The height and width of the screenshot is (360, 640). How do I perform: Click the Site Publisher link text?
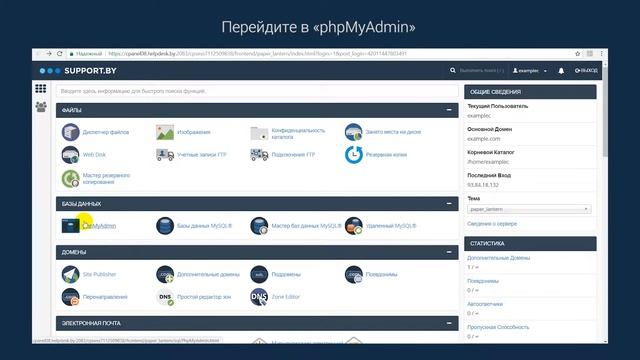point(99,274)
